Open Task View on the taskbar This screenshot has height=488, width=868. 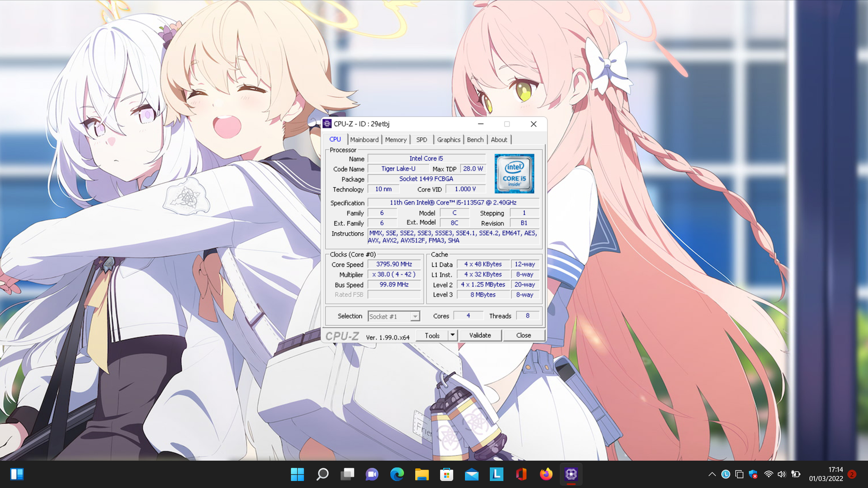347,474
